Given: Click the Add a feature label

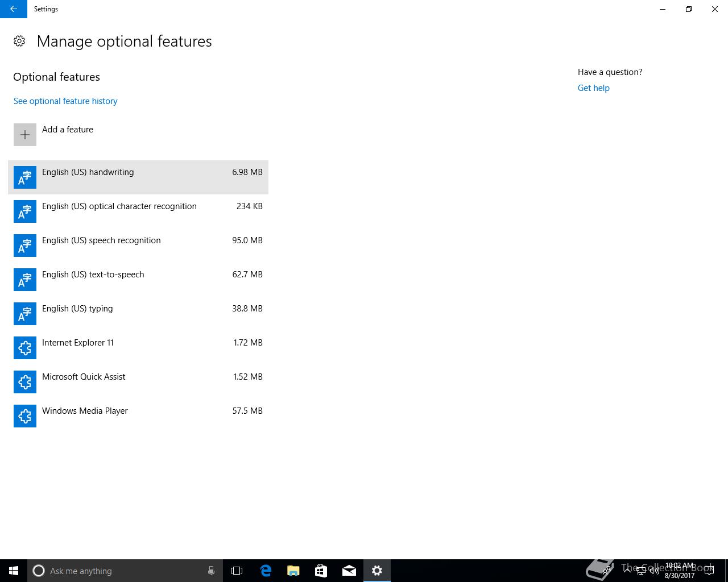Looking at the screenshot, I should [68, 130].
